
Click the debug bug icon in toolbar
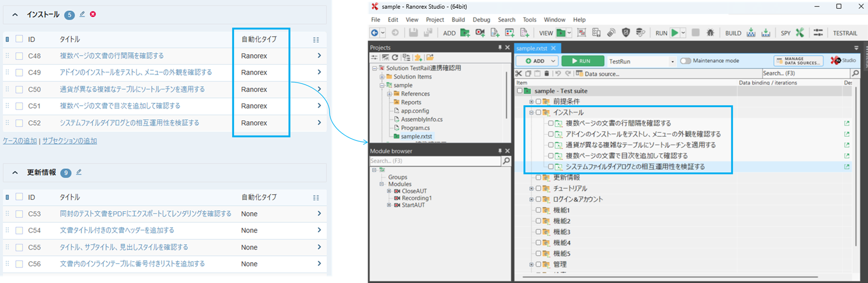(710, 33)
